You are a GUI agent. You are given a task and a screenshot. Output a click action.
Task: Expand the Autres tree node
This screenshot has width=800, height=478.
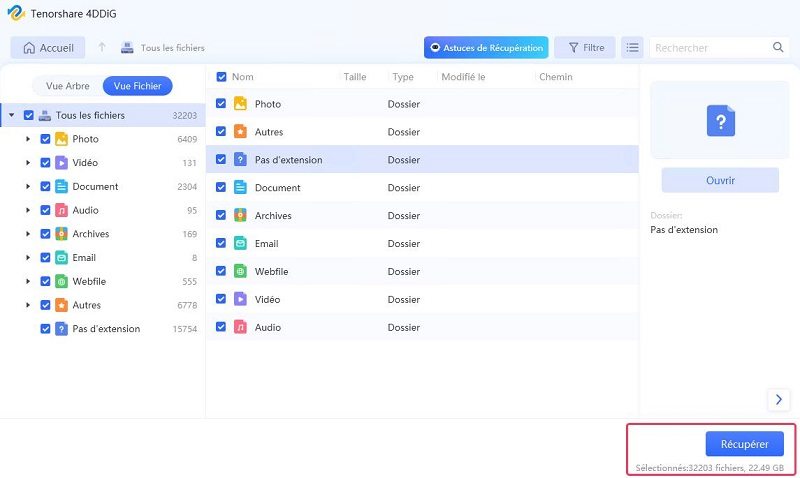coord(28,305)
